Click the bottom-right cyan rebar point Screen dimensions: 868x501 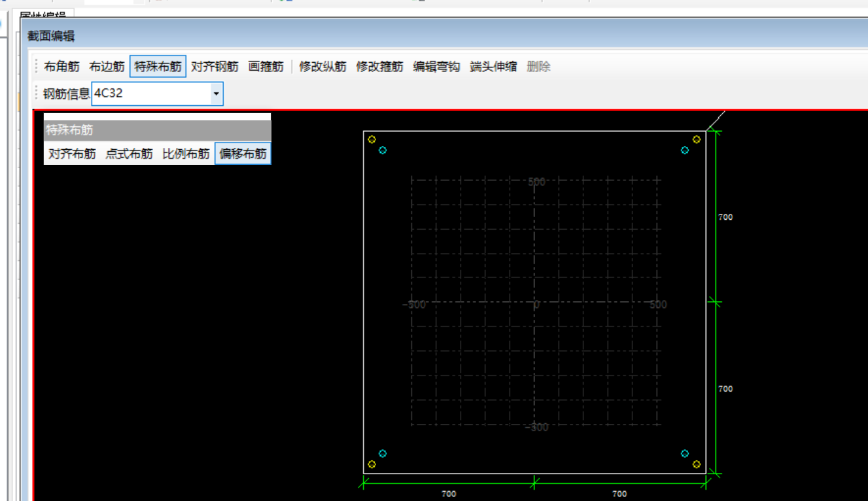tap(685, 453)
